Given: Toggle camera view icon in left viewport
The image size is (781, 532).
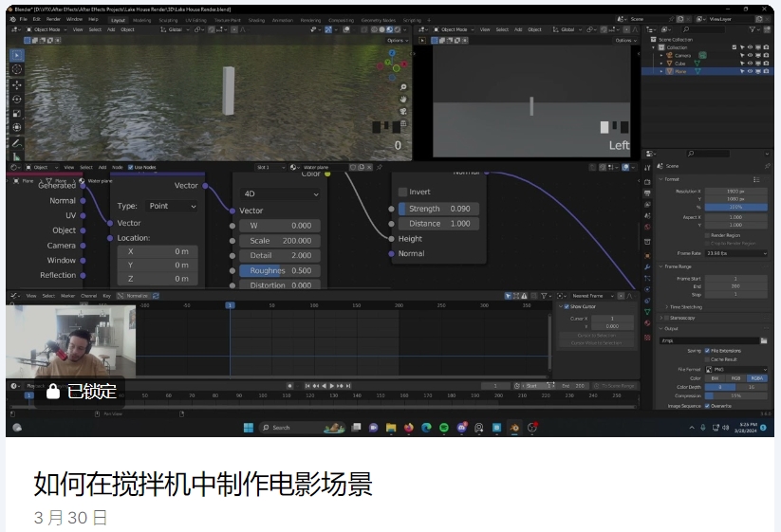Looking at the screenshot, I should point(403,112).
